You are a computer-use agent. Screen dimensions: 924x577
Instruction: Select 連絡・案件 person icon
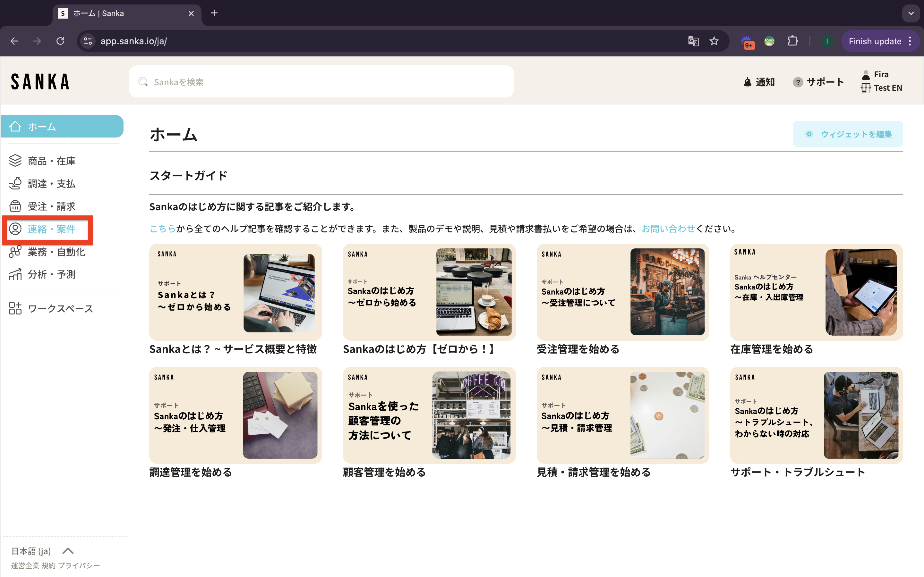pos(15,229)
